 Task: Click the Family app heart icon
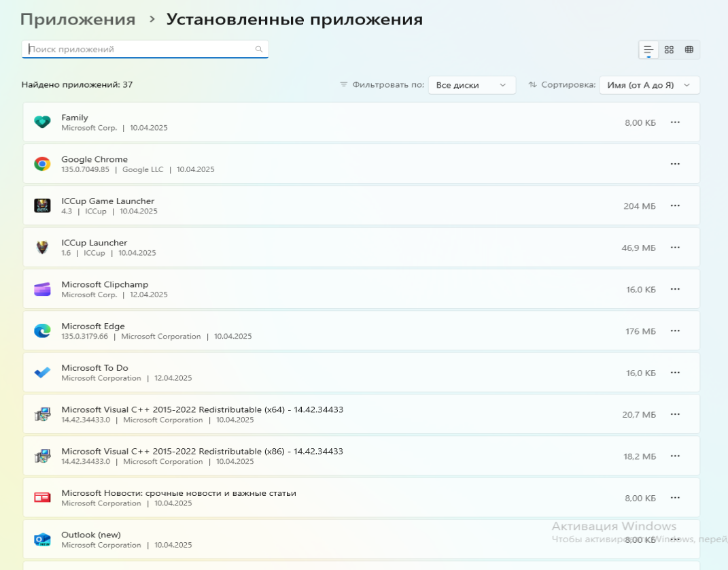coord(42,122)
